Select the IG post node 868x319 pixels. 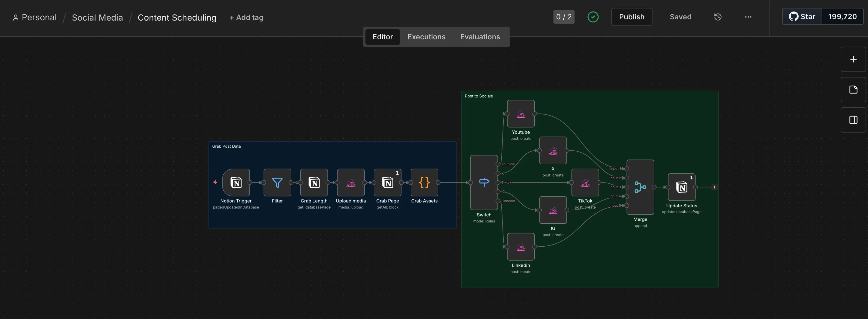coord(553,210)
